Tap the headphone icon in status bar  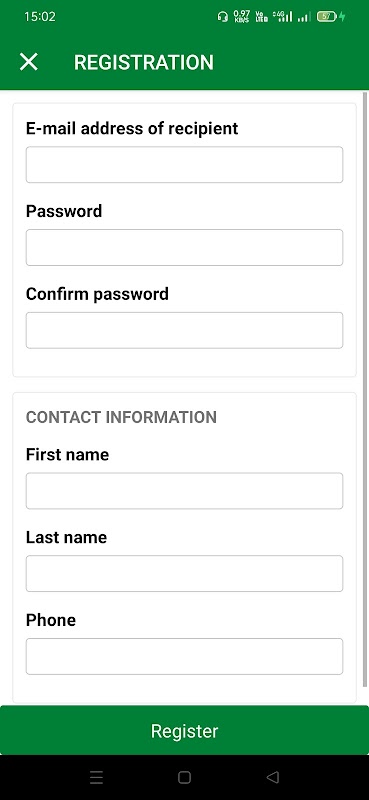(x=222, y=17)
